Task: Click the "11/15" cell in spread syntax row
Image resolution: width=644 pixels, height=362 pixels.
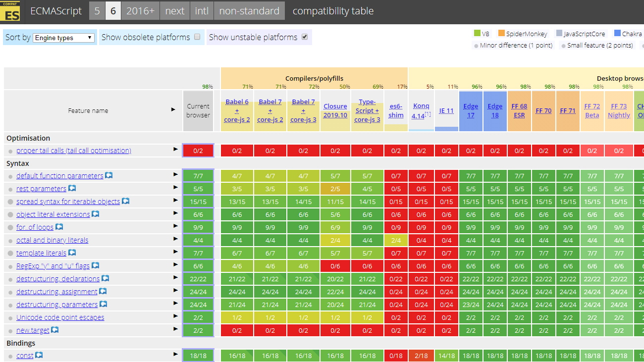Action: coord(335,202)
